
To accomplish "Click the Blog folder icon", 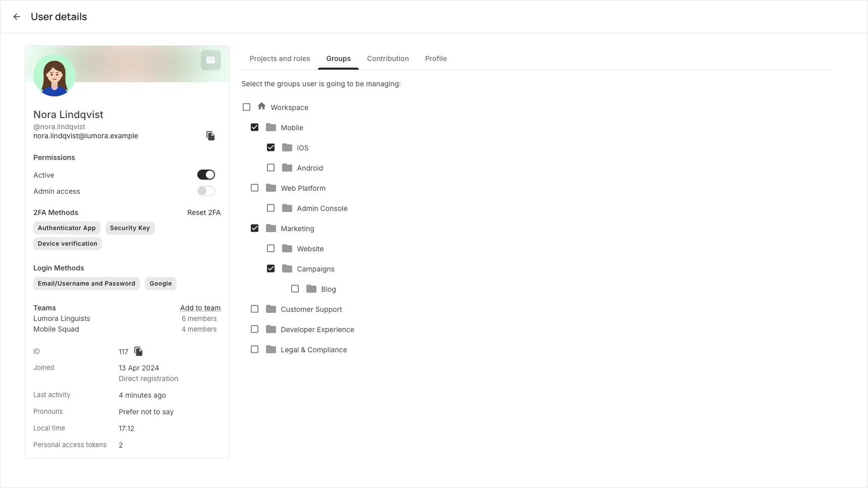I will click(311, 289).
